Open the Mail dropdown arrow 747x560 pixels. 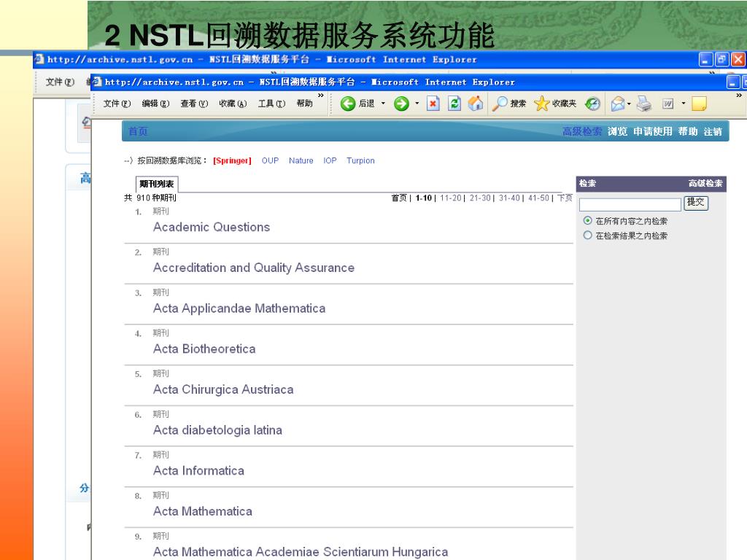pos(629,104)
